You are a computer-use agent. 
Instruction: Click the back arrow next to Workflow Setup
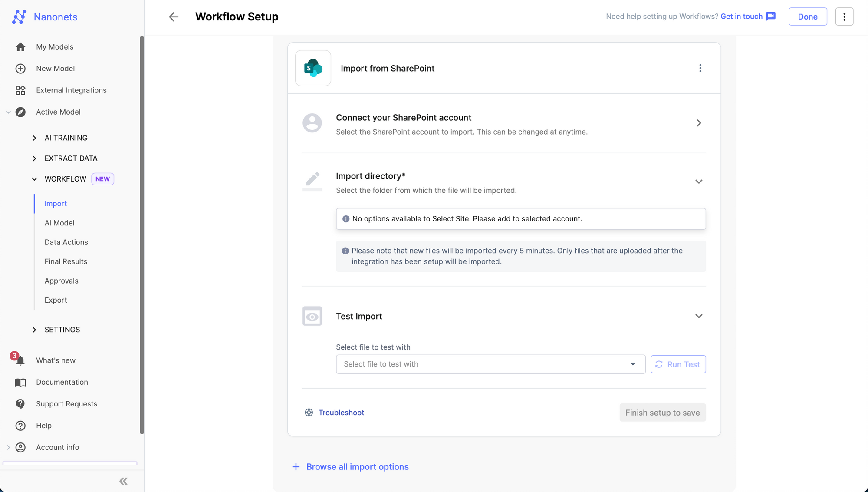pos(174,17)
